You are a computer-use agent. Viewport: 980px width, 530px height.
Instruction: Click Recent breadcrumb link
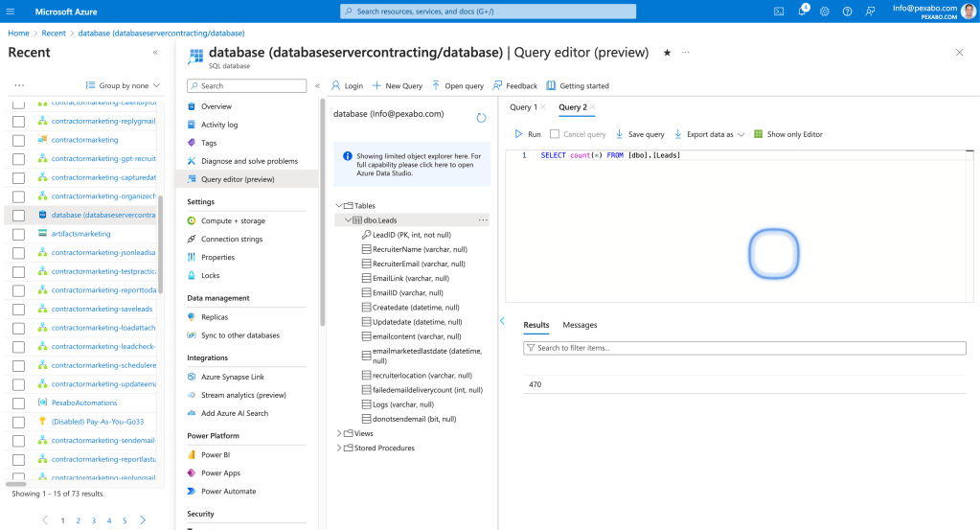click(53, 34)
